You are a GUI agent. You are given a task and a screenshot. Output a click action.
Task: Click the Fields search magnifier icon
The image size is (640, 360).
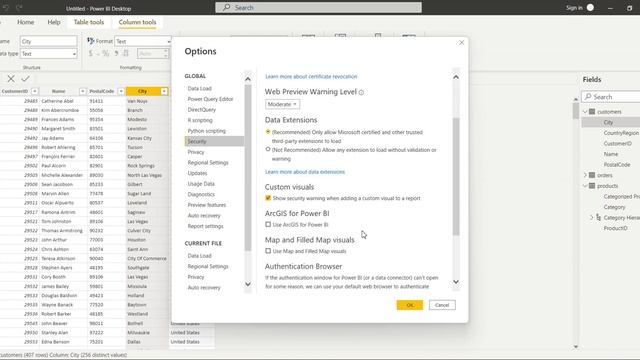pos(588,97)
